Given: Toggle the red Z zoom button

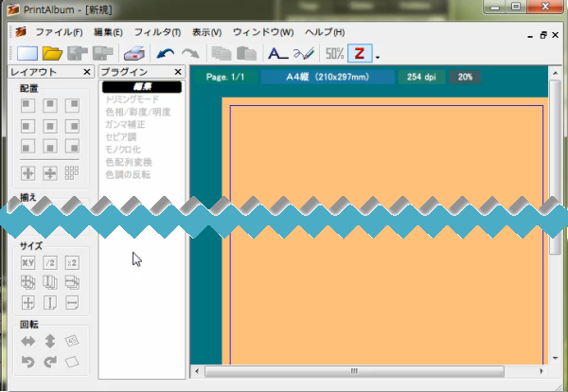Looking at the screenshot, I should click(360, 54).
